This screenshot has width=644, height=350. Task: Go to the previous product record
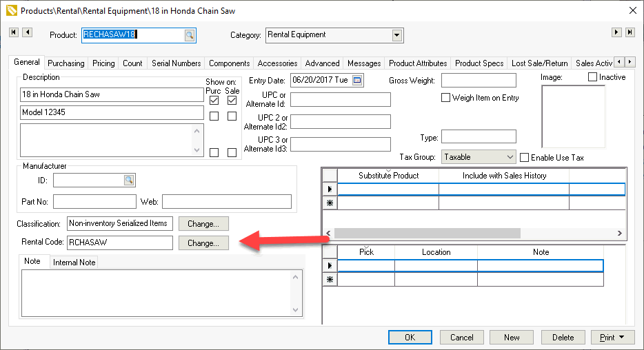click(x=27, y=32)
